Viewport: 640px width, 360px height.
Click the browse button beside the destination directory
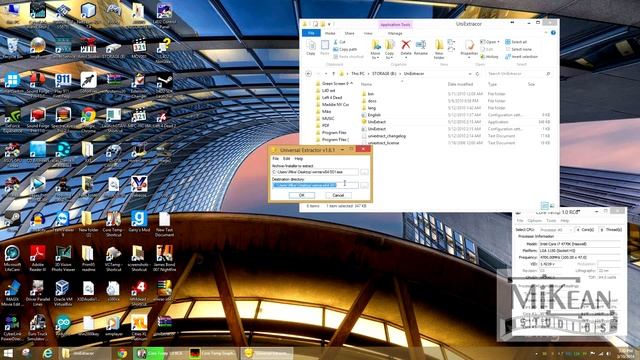364,185
